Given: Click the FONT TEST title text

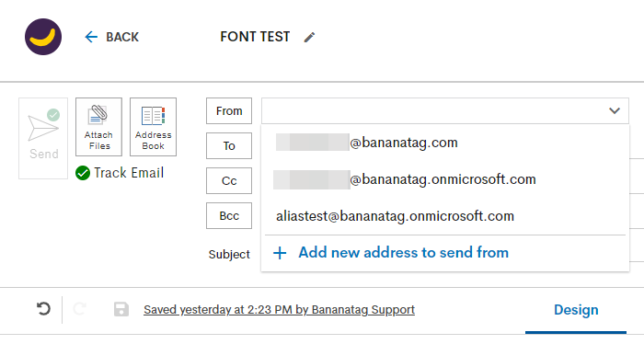Looking at the screenshot, I should [255, 37].
